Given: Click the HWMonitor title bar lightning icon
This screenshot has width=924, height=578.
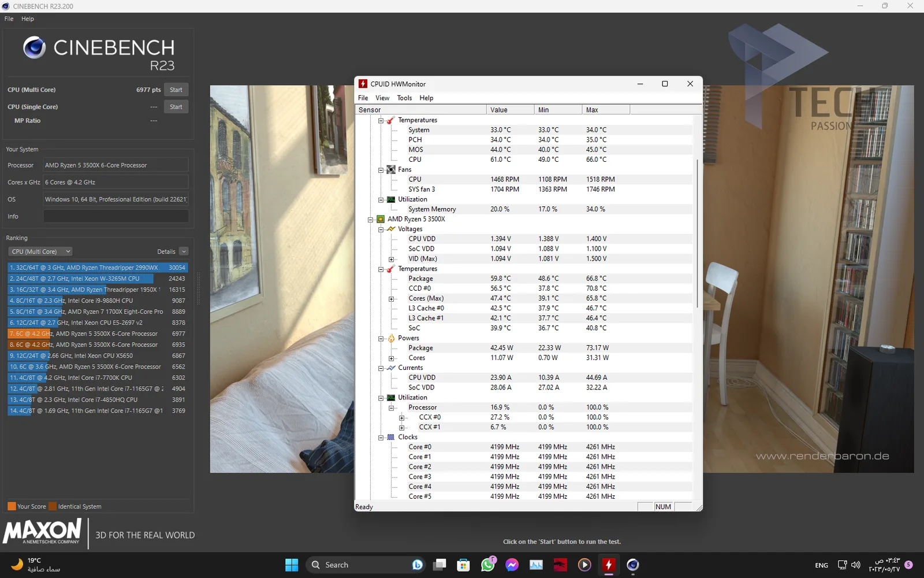Looking at the screenshot, I should [x=363, y=84].
